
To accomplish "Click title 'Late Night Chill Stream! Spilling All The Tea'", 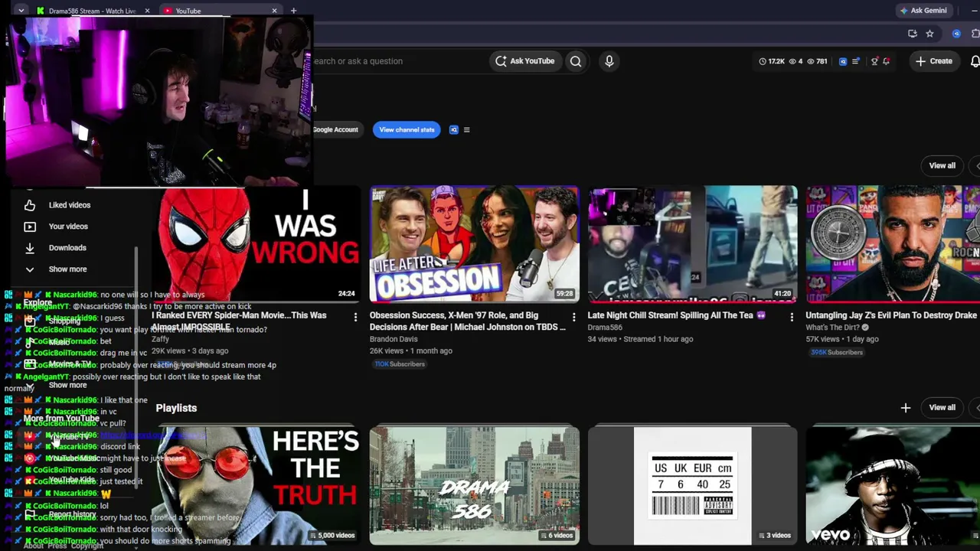I will point(676,315).
